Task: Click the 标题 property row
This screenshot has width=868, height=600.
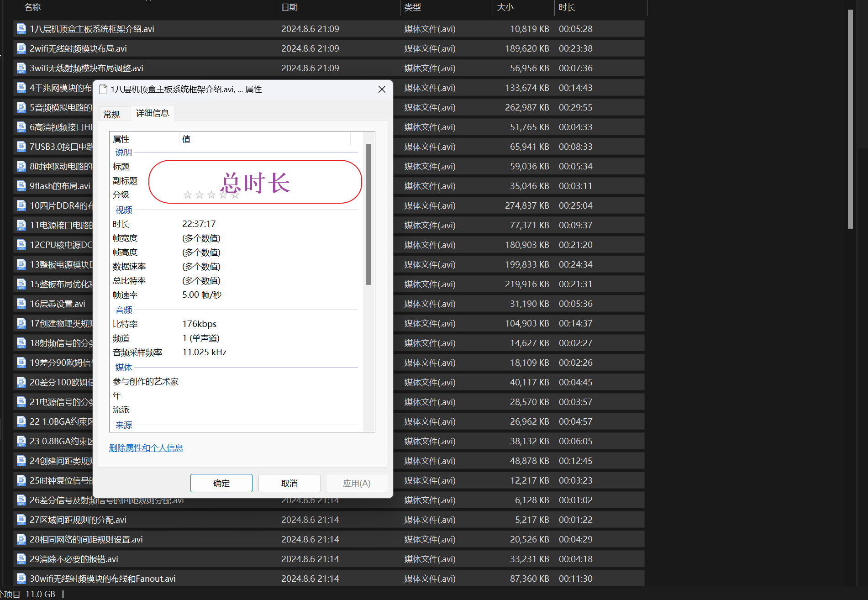Action: (235, 167)
